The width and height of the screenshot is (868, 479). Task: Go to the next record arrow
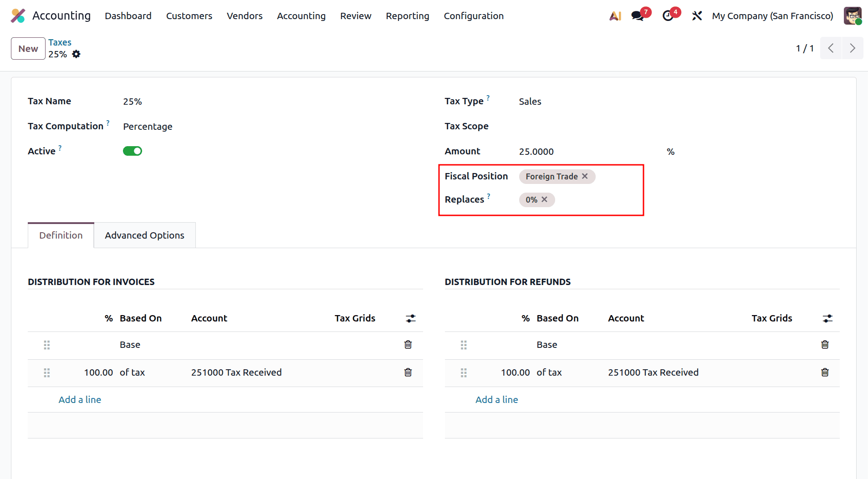(853, 48)
